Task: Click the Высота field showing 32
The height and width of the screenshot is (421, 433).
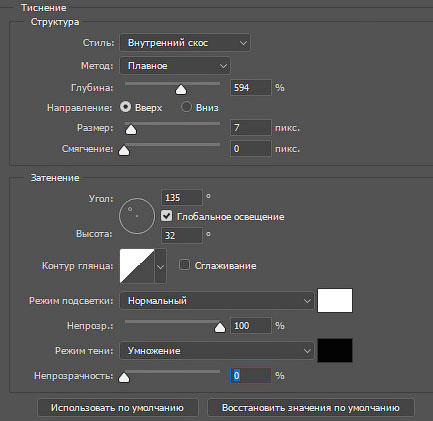Action: [182, 235]
